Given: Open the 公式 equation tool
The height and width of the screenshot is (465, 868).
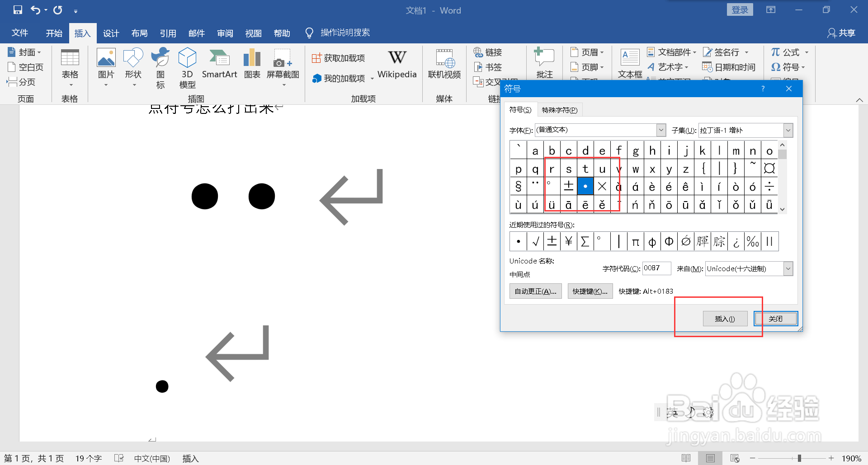Looking at the screenshot, I should 787,52.
